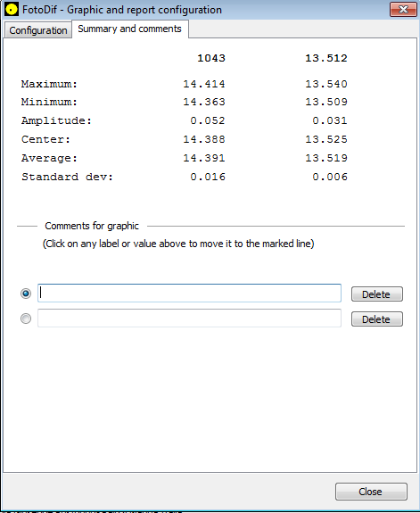
Task: Click the Maximum label
Action: coord(49,84)
